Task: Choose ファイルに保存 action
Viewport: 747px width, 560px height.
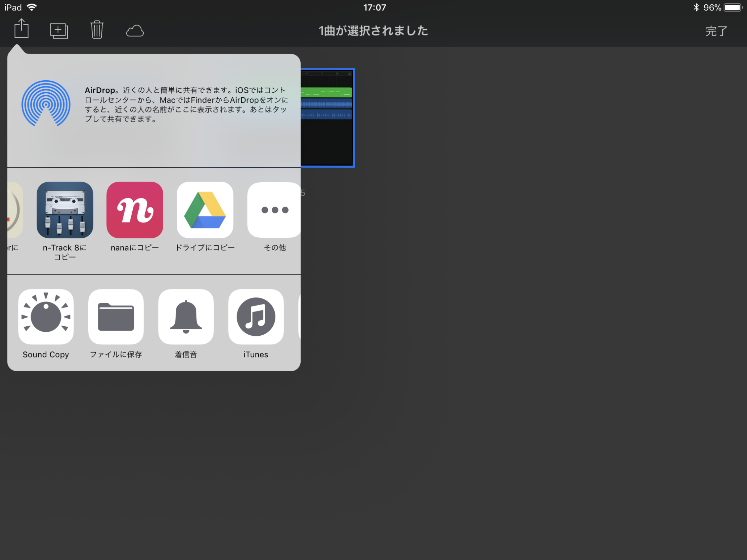Action: [x=116, y=317]
